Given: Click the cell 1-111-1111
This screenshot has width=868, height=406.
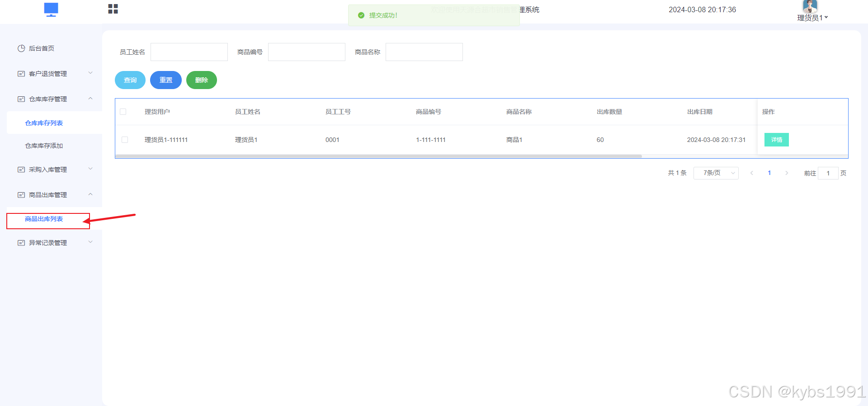Looking at the screenshot, I should 431,140.
